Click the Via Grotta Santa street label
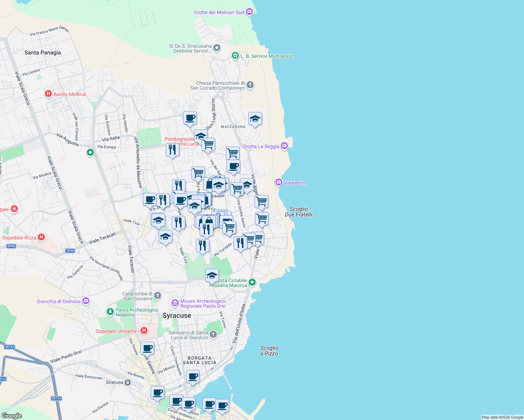The image size is (524, 420). 242,213
